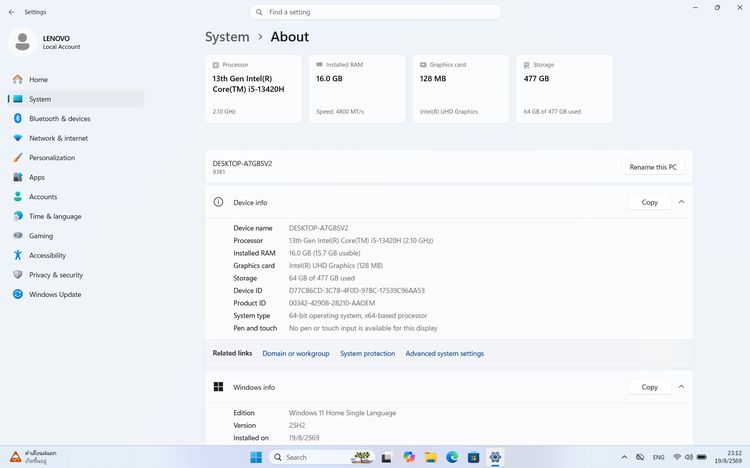Open the Storage summary card

564,89
